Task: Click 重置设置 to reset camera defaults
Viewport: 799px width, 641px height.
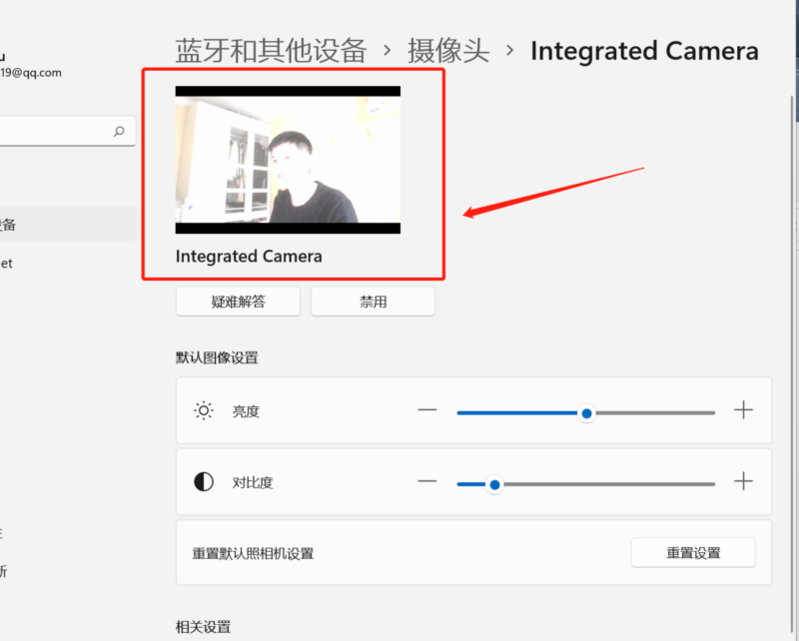Action: [693, 552]
